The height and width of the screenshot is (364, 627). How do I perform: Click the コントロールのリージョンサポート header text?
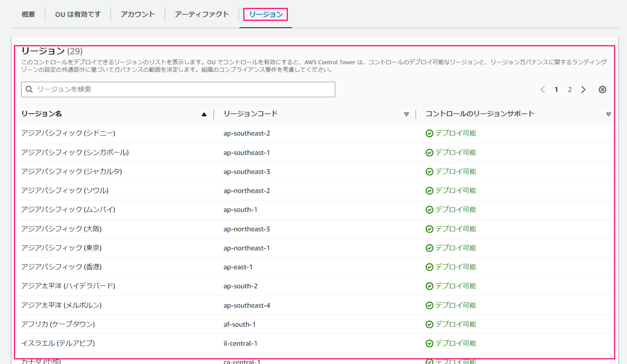coord(480,114)
